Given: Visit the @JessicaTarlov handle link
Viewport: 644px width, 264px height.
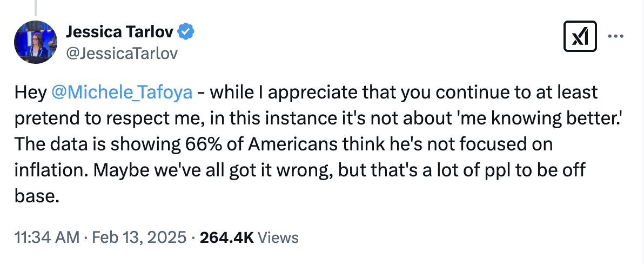Looking at the screenshot, I should (x=121, y=53).
